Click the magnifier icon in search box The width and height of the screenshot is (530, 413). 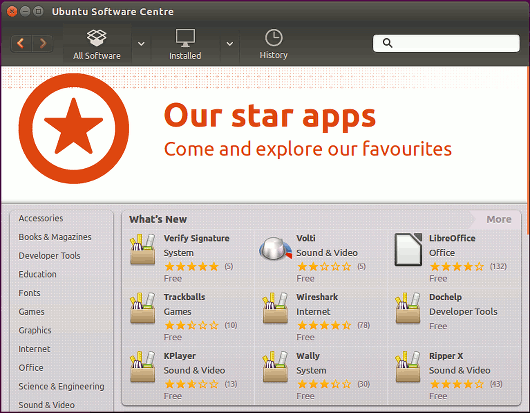pyautogui.click(x=387, y=43)
